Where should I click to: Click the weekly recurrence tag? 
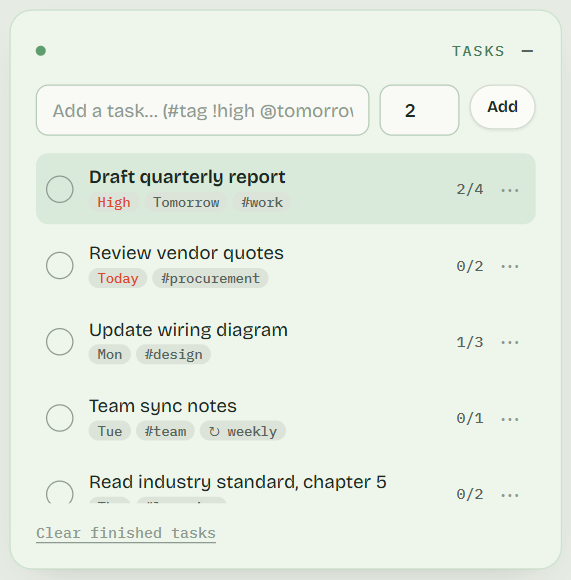coord(243,431)
